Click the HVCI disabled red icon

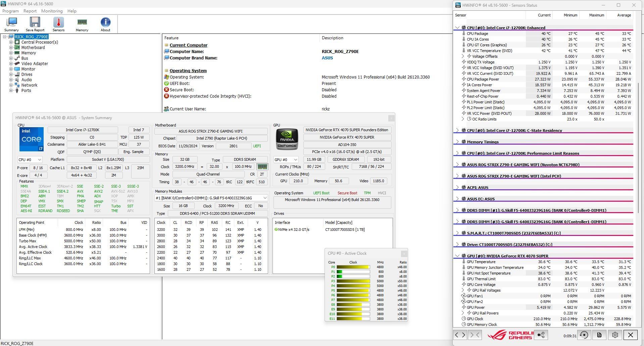point(166,96)
